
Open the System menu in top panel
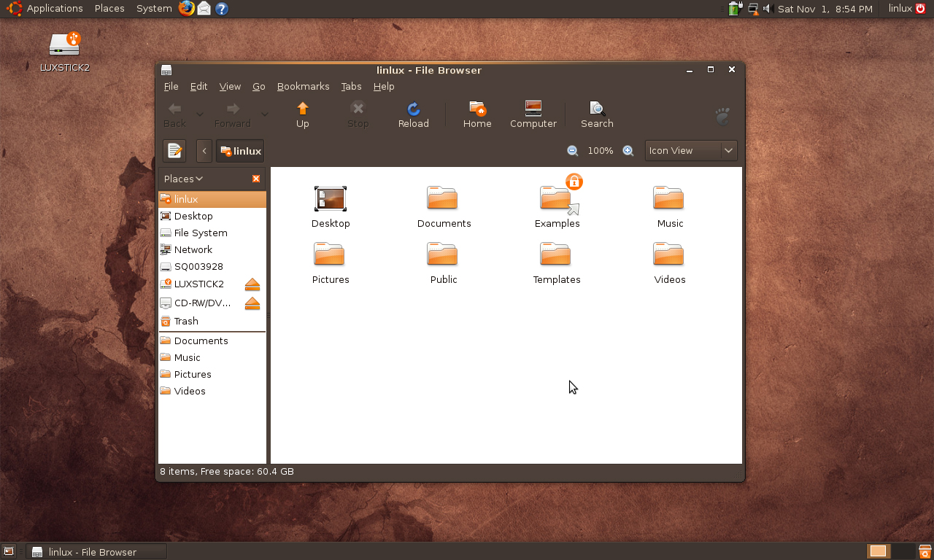154,9
